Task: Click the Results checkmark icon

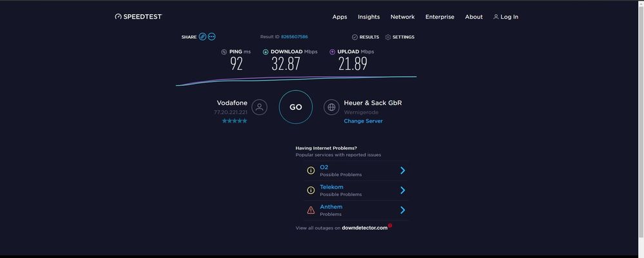Action: [355, 37]
